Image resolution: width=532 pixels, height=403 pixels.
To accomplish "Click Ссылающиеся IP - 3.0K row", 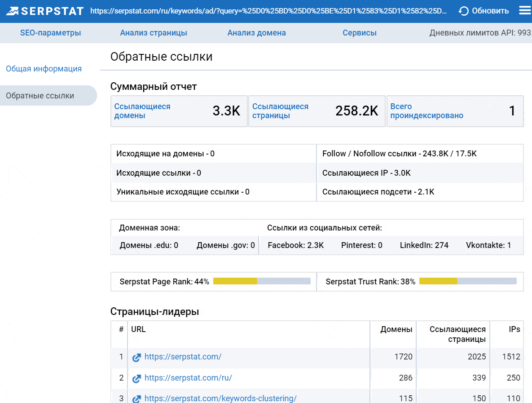I will coord(420,173).
